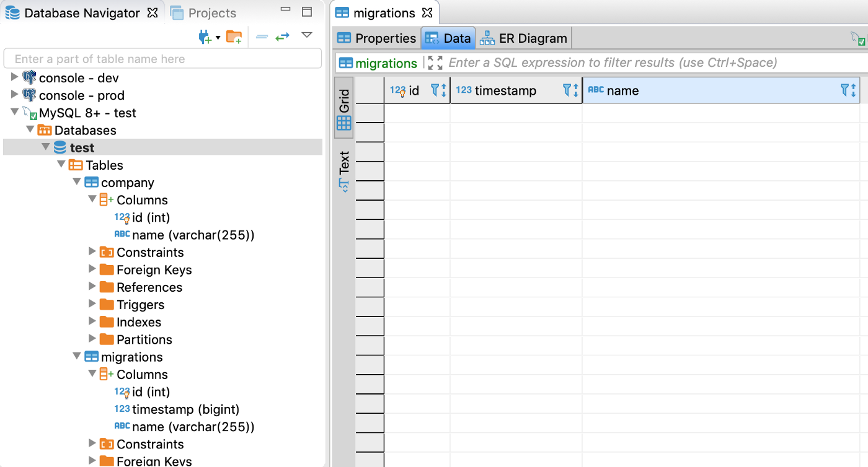Viewport: 868px width, 467px height.
Task: Click the create new folder icon
Action: pyautogui.click(x=234, y=37)
